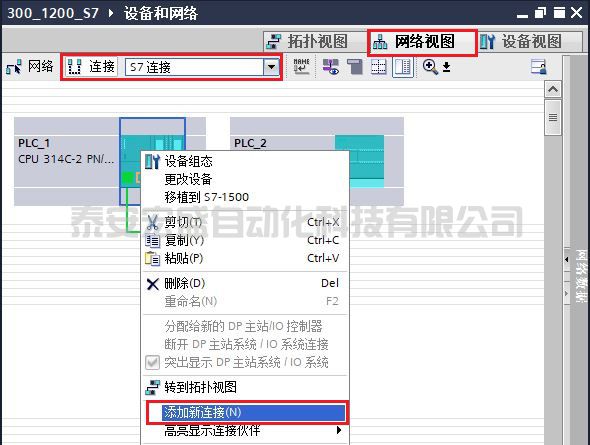Click the show address labels NAME icon
The width and height of the screenshot is (590, 445).
(x=301, y=67)
